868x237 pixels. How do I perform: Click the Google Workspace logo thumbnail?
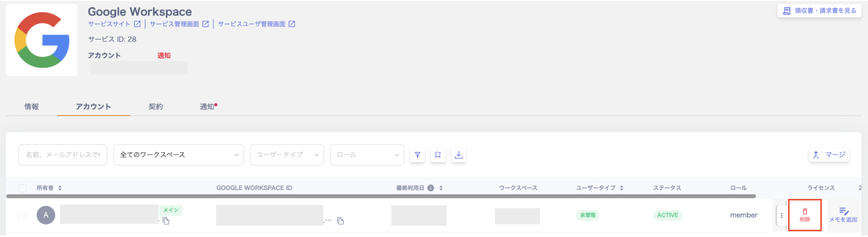(42, 40)
